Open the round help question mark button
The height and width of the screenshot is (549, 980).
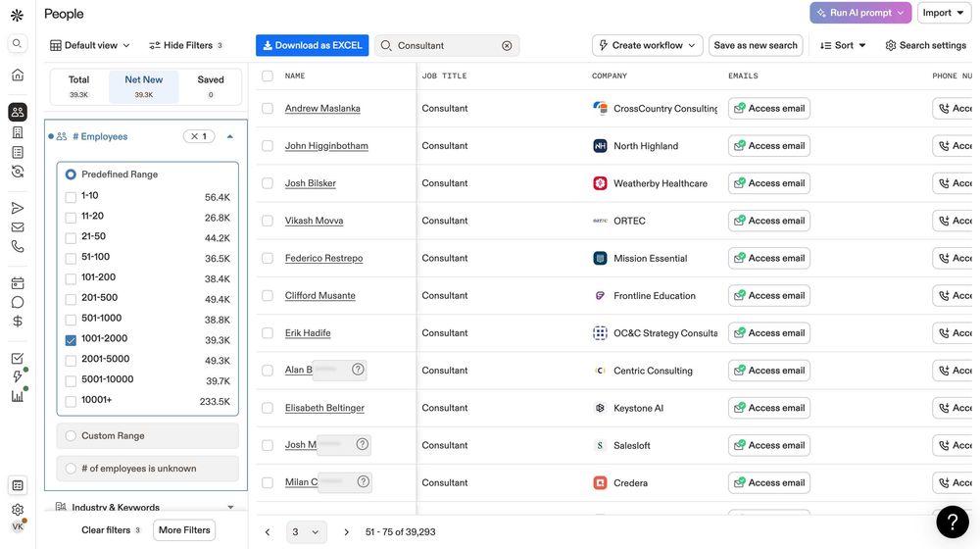pos(953,522)
